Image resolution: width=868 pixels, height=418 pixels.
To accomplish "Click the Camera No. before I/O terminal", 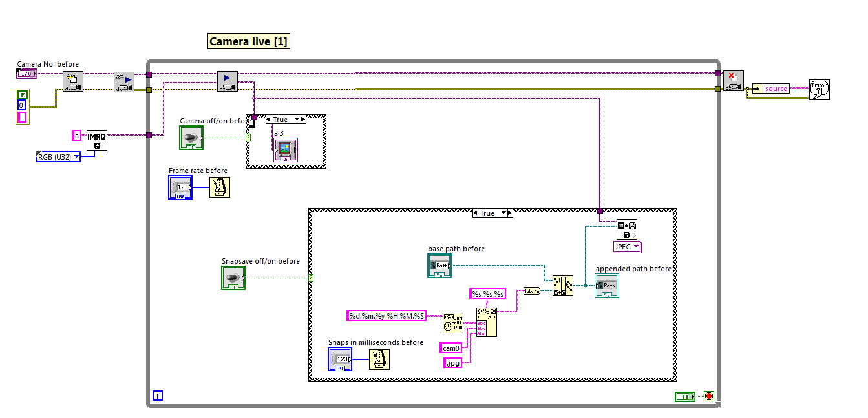I will click(x=26, y=74).
